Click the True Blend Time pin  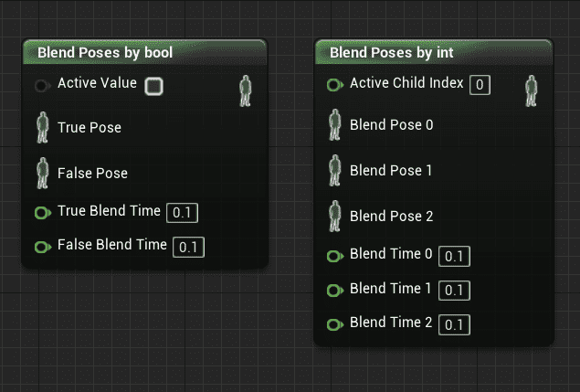pyautogui.click(x=42, y=213)
